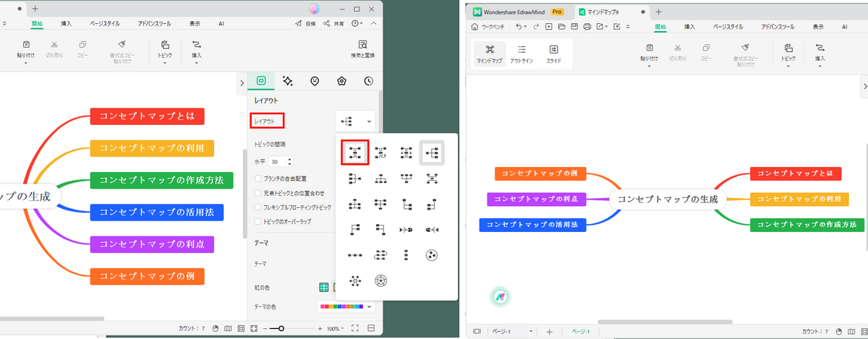This screenshot has height=339, width=868.
Task: Open the pentagon clipart tab in the left window's side panel
Action: [341, 81]
